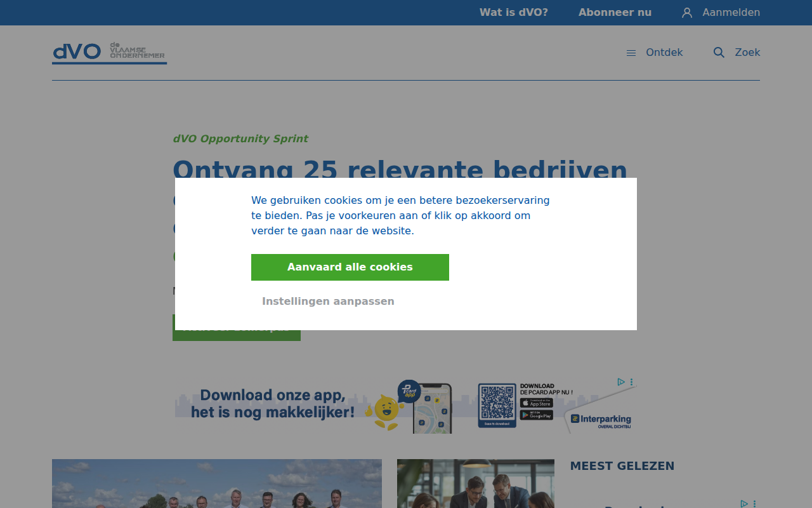Open the office meeting article thumbnail
The image size is (812, 508).
click(x=476, y=483)
